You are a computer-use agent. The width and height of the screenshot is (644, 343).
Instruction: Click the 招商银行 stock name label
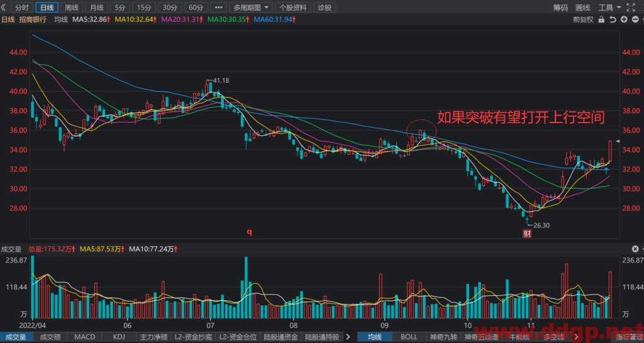pos(33,19)
